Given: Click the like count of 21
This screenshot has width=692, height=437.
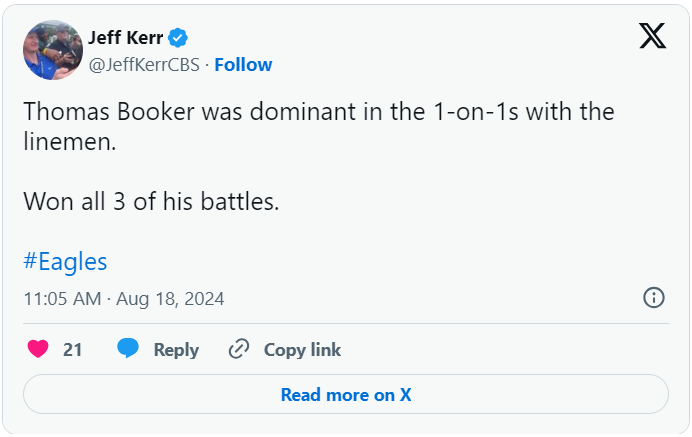Looking at the screenshot, I should [x=72, y=350].
